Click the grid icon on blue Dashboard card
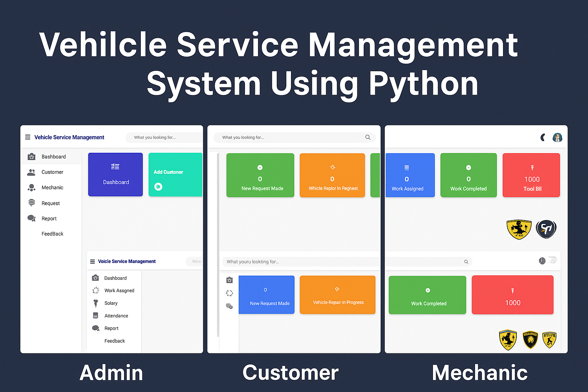The height and width of the screenshot is (392, 588). pos(115,167)
